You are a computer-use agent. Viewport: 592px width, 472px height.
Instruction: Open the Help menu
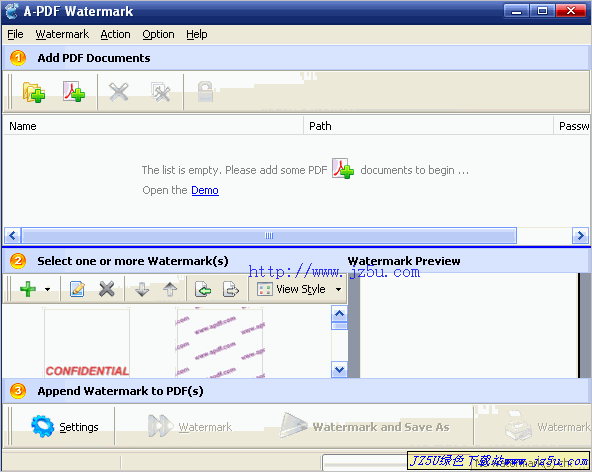(x=197, y=34)
